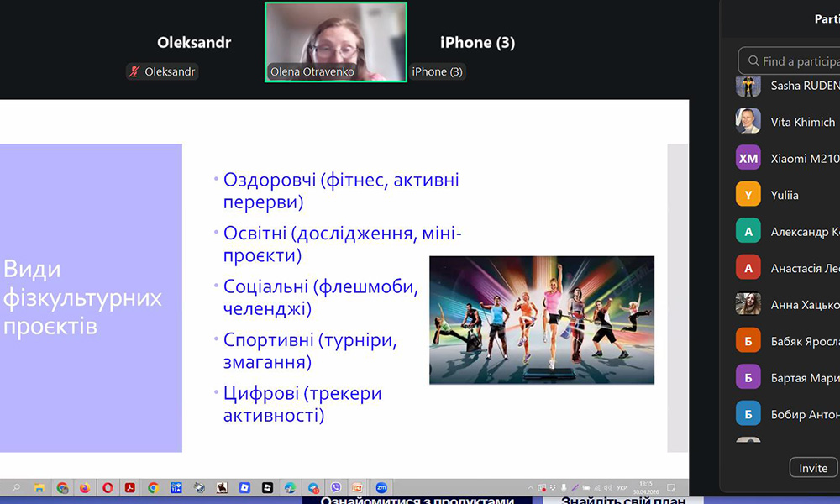
Task: Click the Olena Otravenko name label
Action: point(312,71)
